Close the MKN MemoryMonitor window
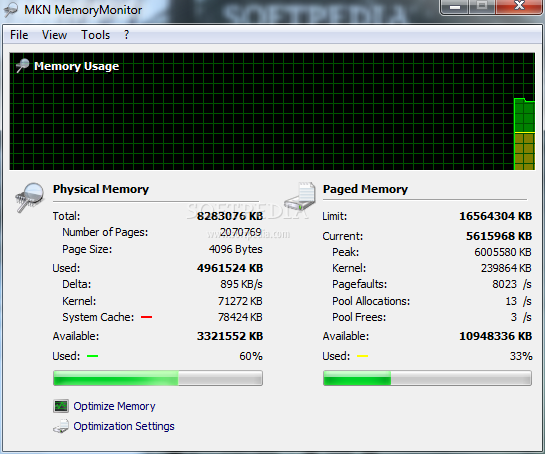Viewport: 545px width, 454px height. click(519, 6)
